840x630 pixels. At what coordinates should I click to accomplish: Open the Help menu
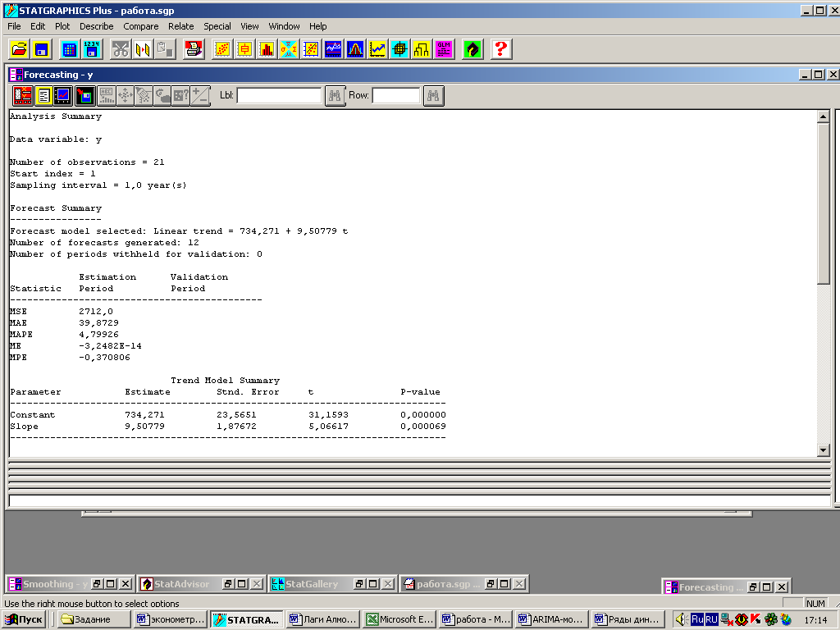(x=317, y=26)
